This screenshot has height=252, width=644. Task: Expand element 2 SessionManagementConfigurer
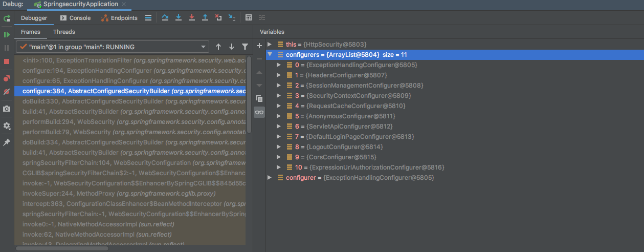click(279, 86)
